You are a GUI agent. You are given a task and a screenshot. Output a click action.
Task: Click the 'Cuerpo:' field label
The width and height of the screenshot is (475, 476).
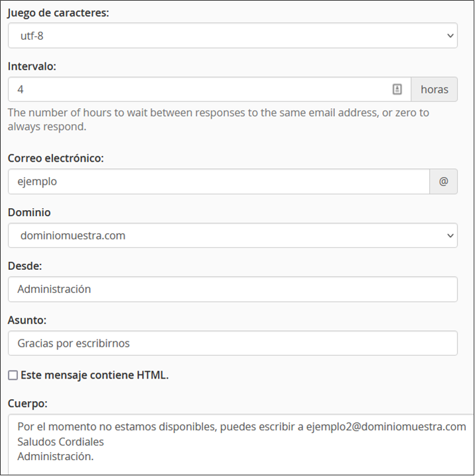(x=28, y=403)
